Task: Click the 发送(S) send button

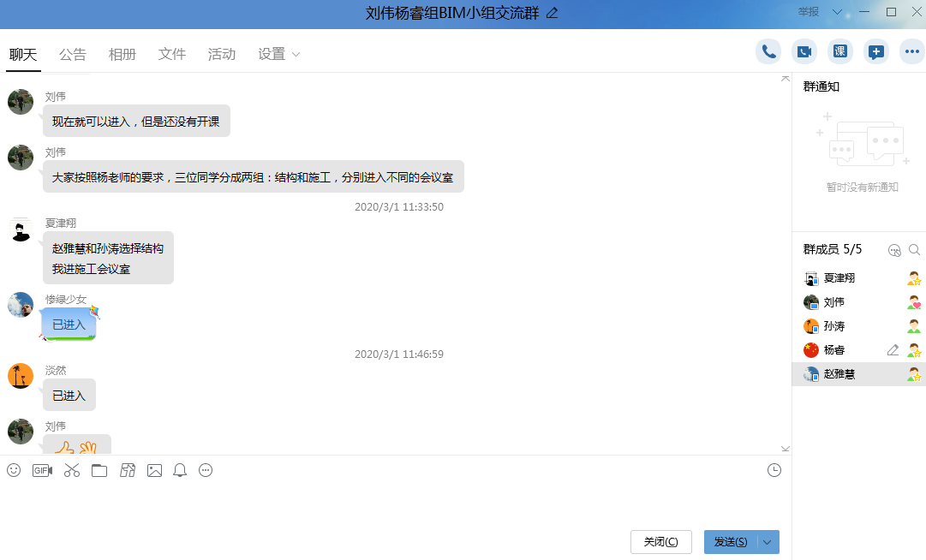Action: [731, 542]
